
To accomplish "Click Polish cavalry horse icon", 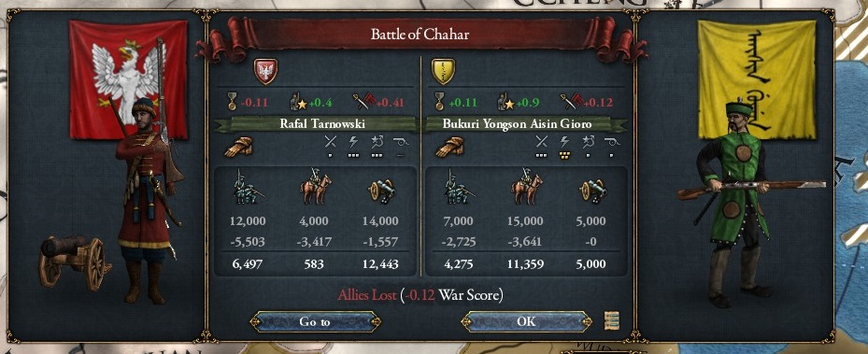I will coord(315,188).
